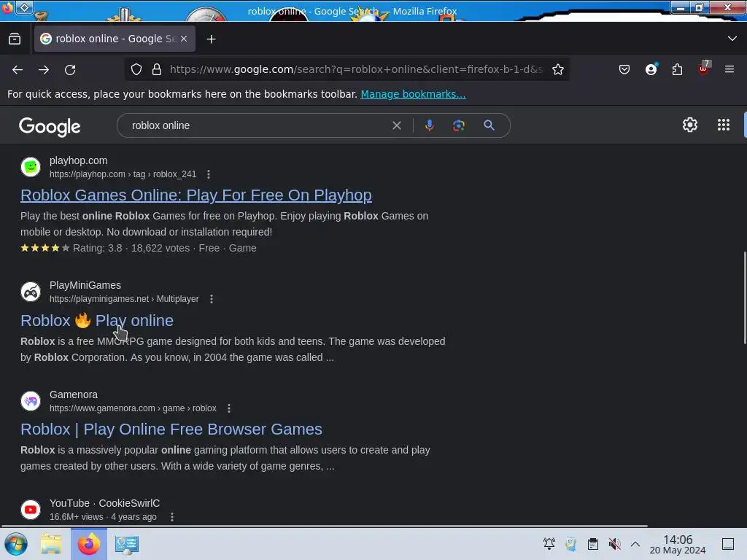Reload the current page
The image size is (747, 560).
click(x=70, y=70)
